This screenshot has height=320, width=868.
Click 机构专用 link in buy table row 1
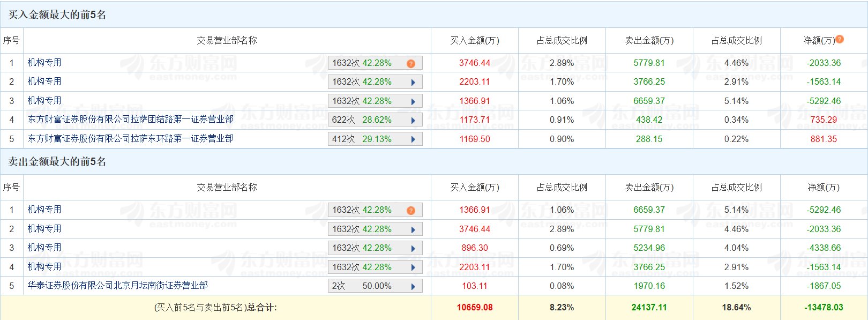[44, 63]
